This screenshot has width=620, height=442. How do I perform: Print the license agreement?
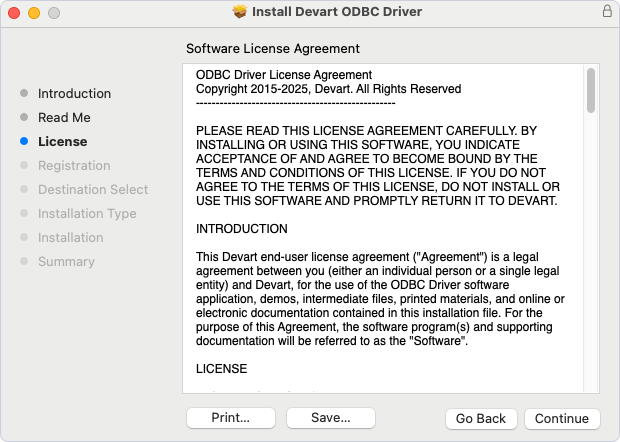tap(231, 417)
